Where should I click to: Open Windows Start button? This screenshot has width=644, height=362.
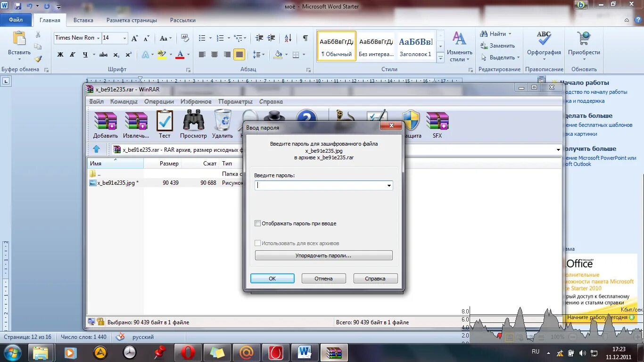pos(11,352)
